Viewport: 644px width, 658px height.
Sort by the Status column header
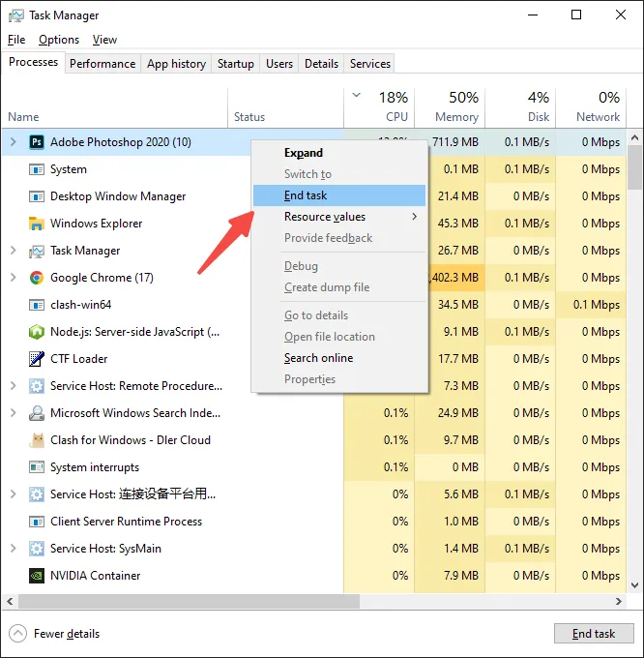286,108
